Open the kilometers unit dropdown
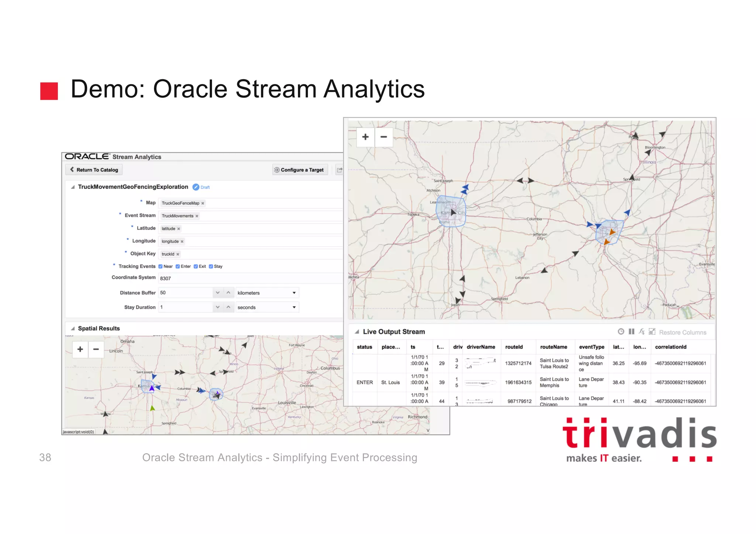Screen dimensions: 756x534 point(267,293)
